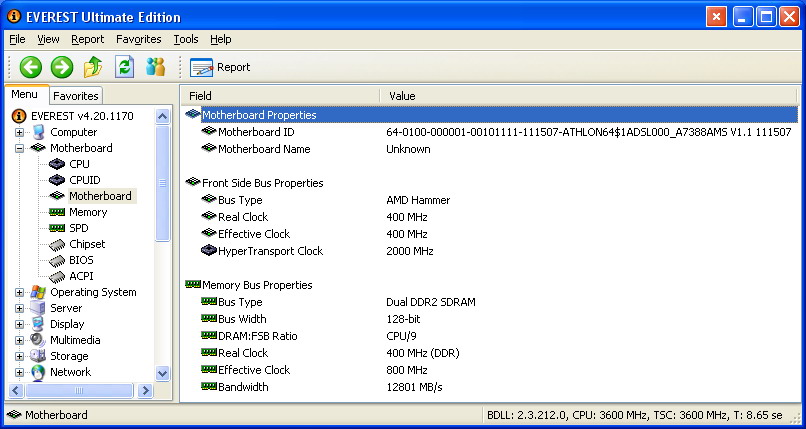
Task: Click the Dual DDR2 SDRAM value
Action: point(431,302)
